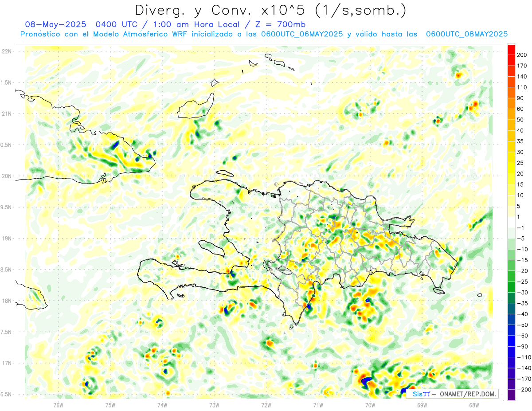This screenshot has width=532, height=411.
Task: Click the white swatch between 1 and -1
Action: point(511,222)
